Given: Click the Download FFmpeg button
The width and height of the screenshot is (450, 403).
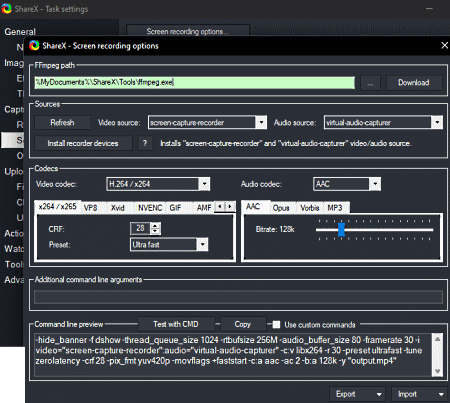Looking at the screenshot, I should (x=414, y=83).
